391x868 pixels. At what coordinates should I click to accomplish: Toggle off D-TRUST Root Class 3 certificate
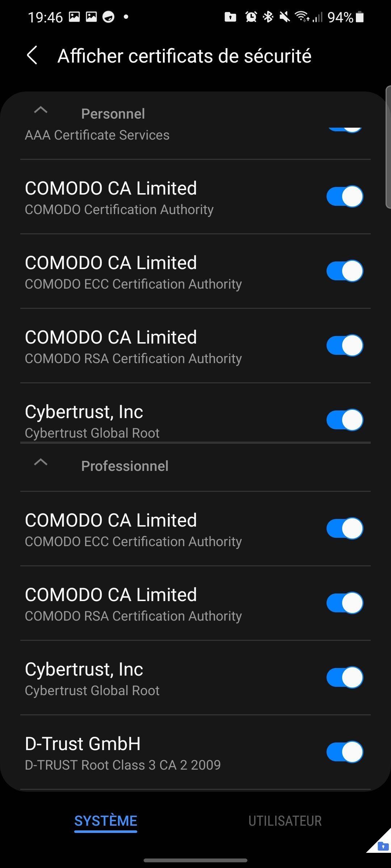pos(345,752)
